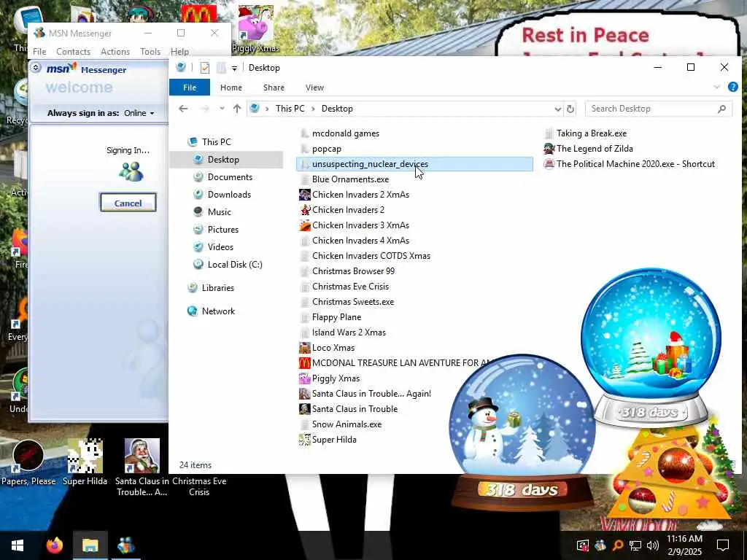Open the File tab in Explorer

[190, 87]
